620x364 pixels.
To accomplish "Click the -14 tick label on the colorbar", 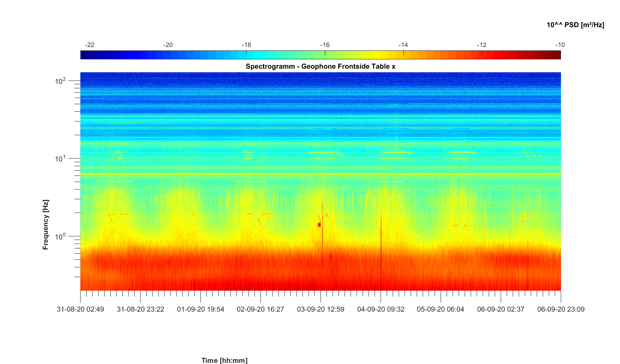I will [403, 45].
